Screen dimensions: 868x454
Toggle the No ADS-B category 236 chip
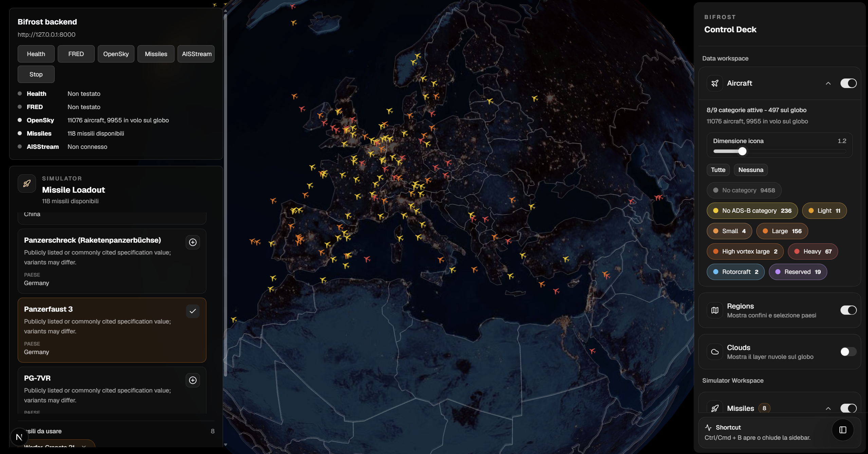752,211
